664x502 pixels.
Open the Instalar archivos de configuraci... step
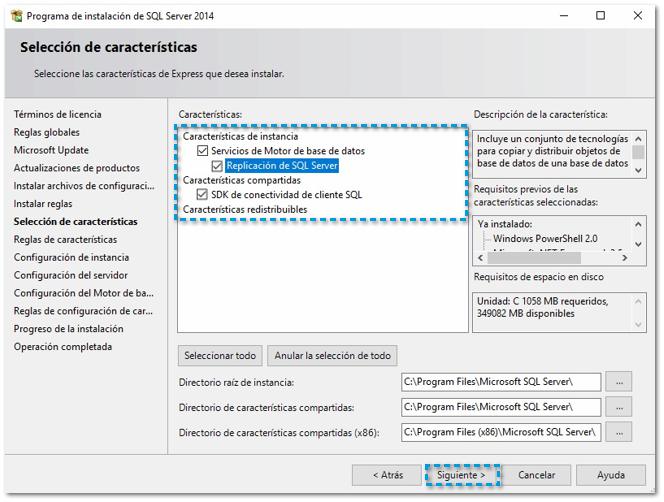coord(84,186)
